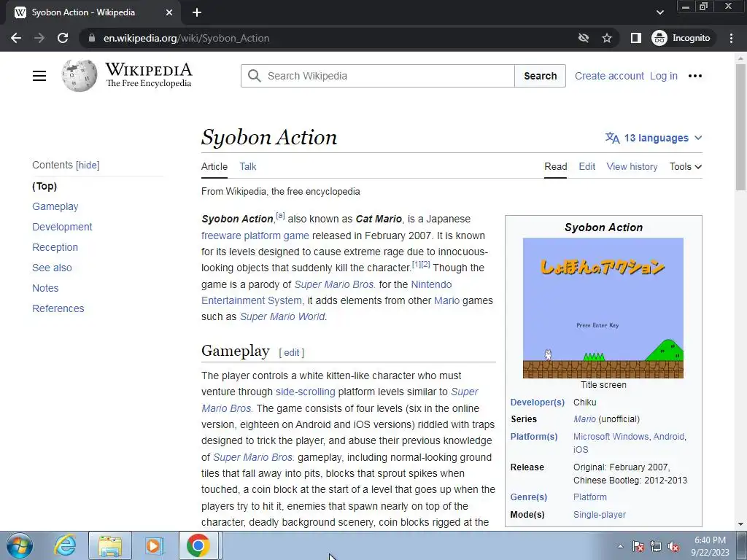Switch to the Talk tab

(x=248, y=167)
